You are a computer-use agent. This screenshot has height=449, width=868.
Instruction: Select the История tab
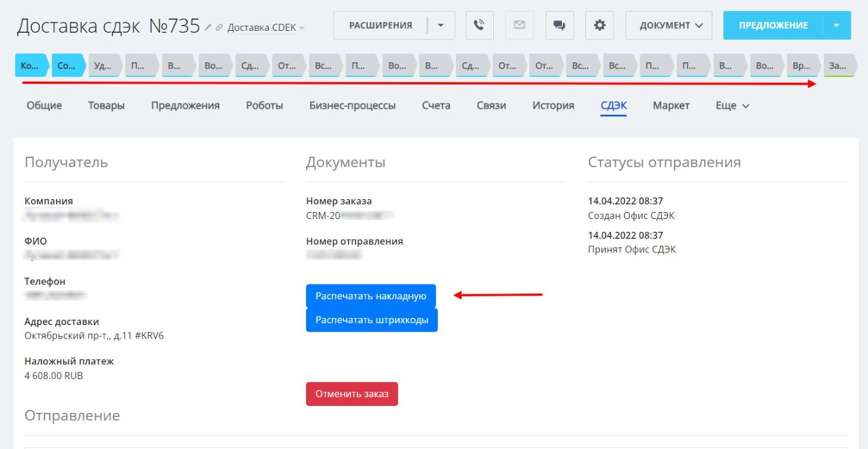(x=553, y=105)
